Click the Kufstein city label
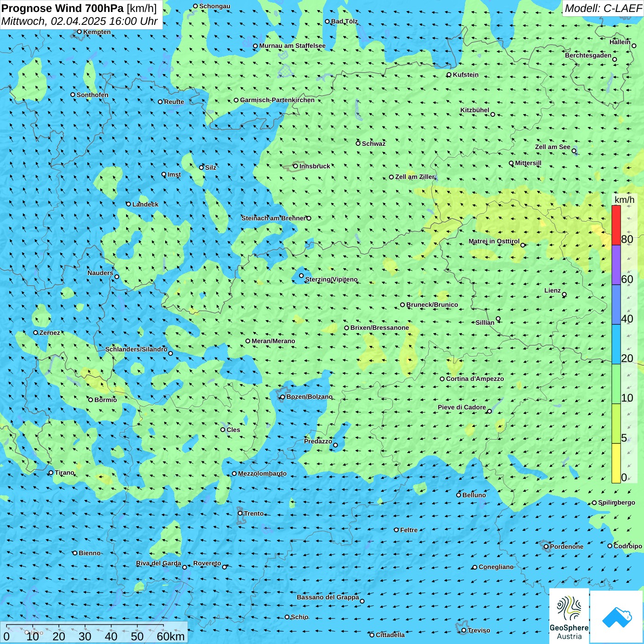The height and width of the screenshot is (644, 644). (466, 75)
